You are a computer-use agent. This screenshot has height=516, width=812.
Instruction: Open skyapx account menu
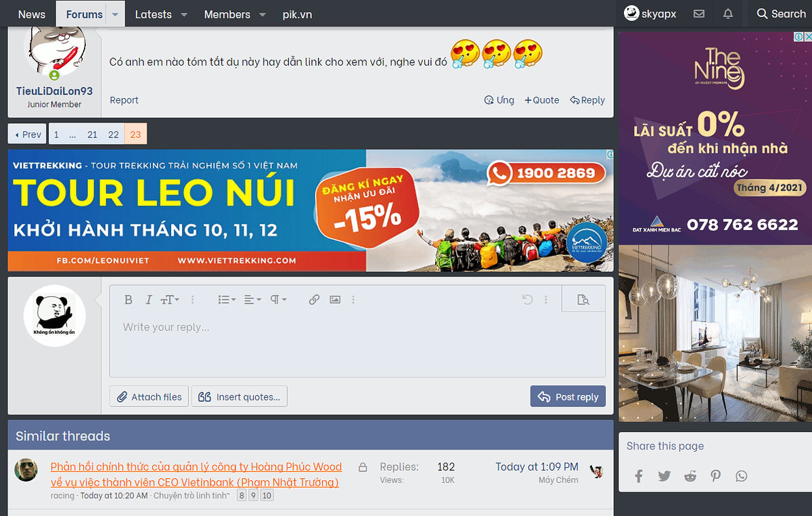650,14
